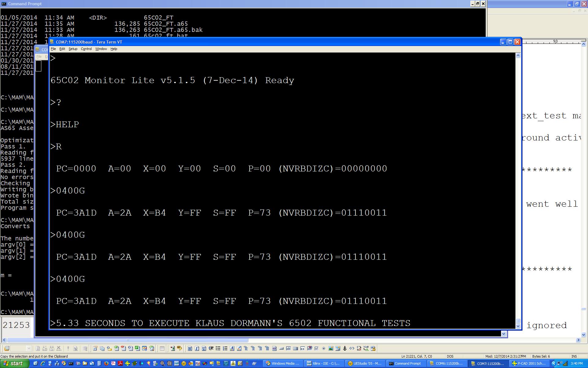The width and height of the screenshot is (588, 368).
Task: Click Firefox in the quick launch bar
Action: pyautogui.click(x=106, y=363)
